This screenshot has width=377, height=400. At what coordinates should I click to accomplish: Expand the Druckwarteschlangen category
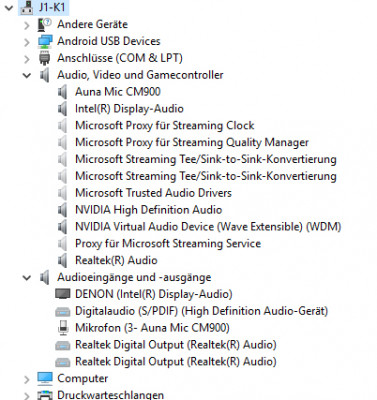[x=27, y=396]
